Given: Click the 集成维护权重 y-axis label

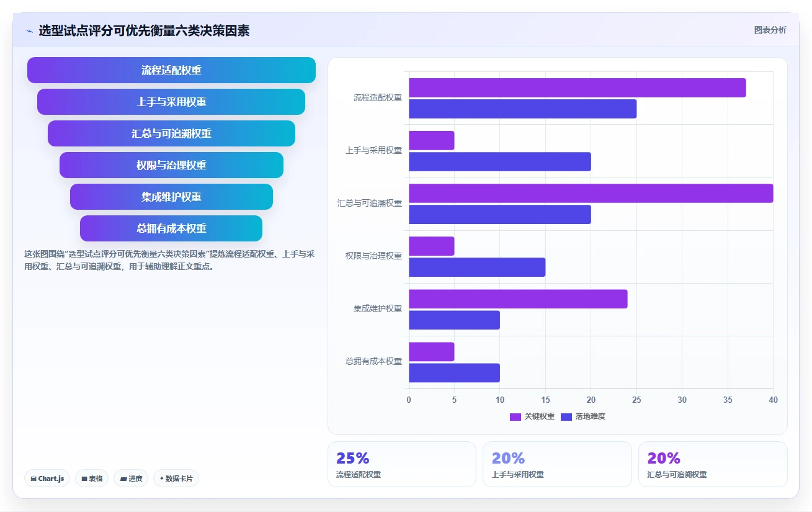Looking at the screenshot, I should click(378, 309).
